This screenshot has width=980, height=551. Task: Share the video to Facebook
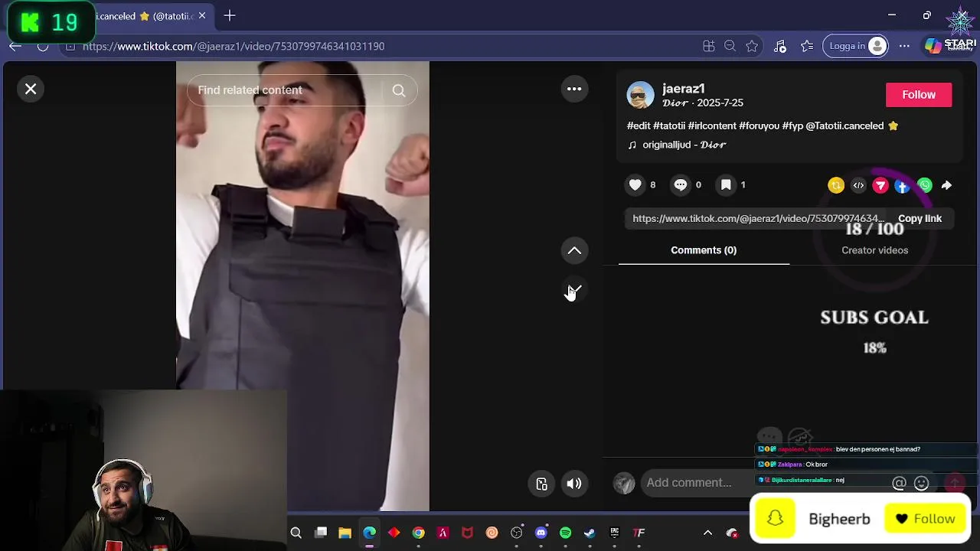pyautogui.click(x=903, y=185)
